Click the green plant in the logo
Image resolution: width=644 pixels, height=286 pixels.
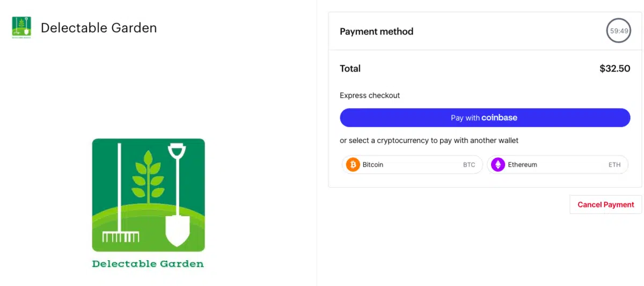pyautogui.click(x=148, y=175)
